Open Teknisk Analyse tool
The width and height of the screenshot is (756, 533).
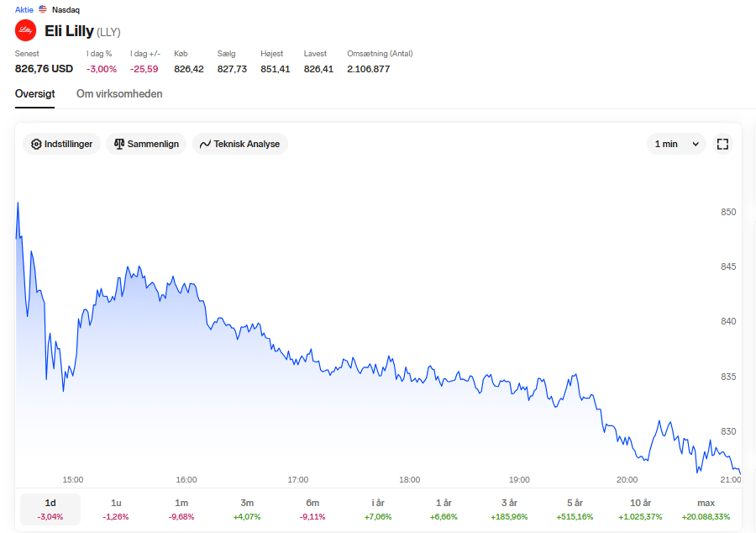(x=240, y=144)
